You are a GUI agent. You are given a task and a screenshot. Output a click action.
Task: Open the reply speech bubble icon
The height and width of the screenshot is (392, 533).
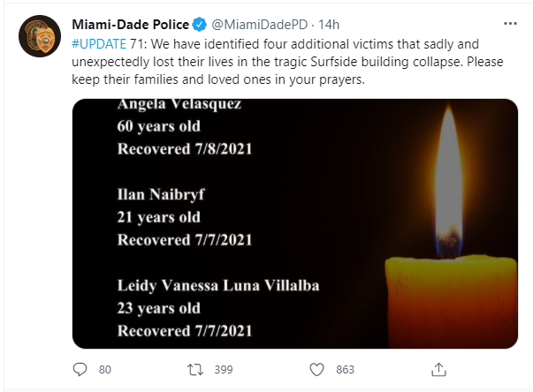point(80,369)
